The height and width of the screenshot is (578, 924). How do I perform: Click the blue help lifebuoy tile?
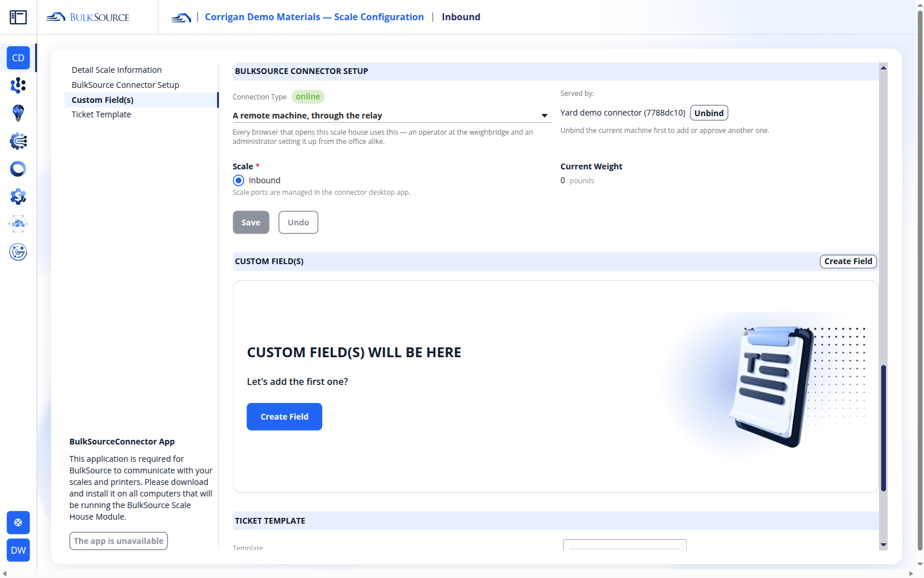18,523
